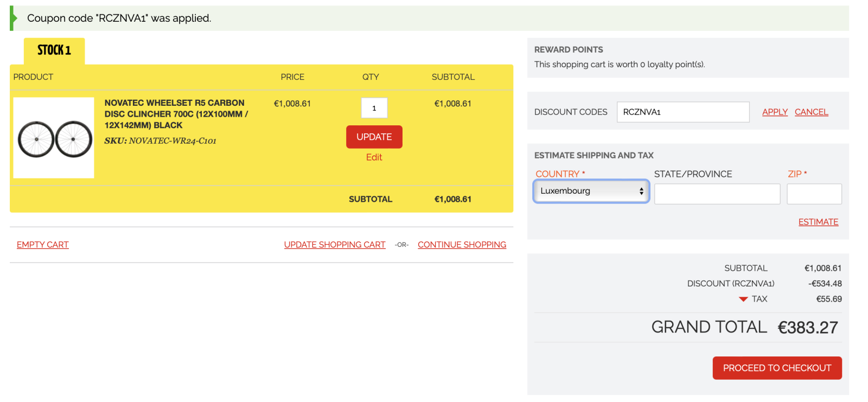The image size is (868, 402).
Task: Click the ESTIMATE link
Action: click(x=818, y=222)
